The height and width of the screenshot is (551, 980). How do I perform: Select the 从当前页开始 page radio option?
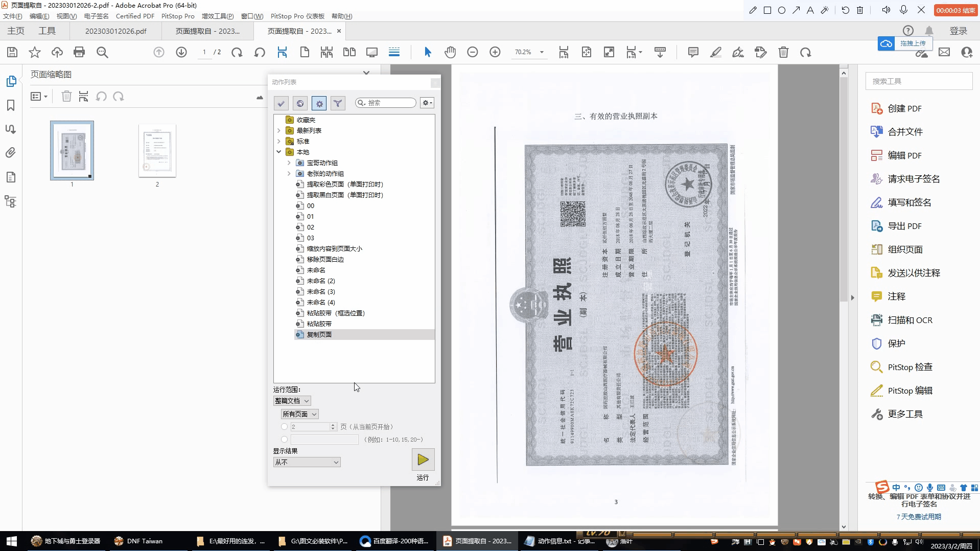click(x=284, y=426)
